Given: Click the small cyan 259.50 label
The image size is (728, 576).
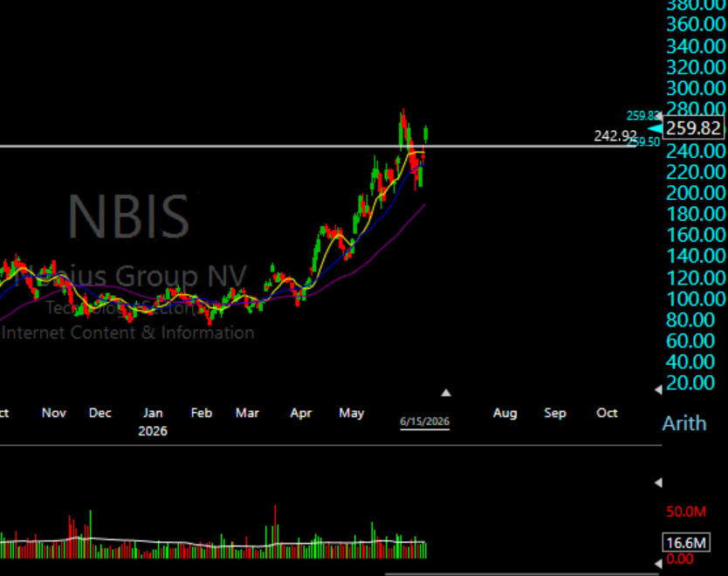Looking at the screenshot, I should 644,142.
